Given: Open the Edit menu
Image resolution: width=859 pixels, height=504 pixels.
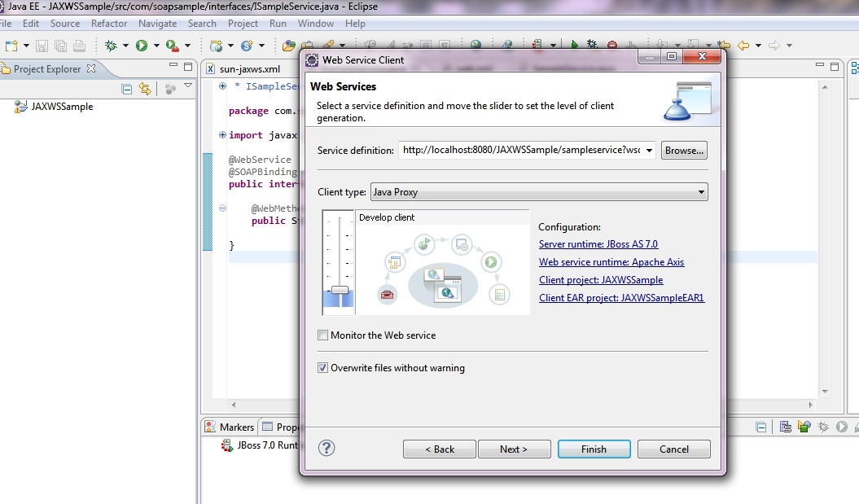Looking at the screenshot, I should [x=31, y=24].
